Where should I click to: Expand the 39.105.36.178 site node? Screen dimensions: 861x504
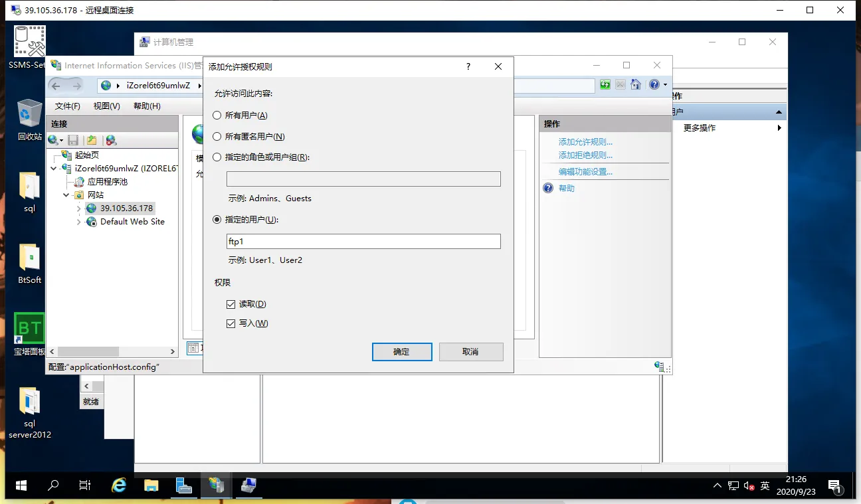[x=79, y=209]
